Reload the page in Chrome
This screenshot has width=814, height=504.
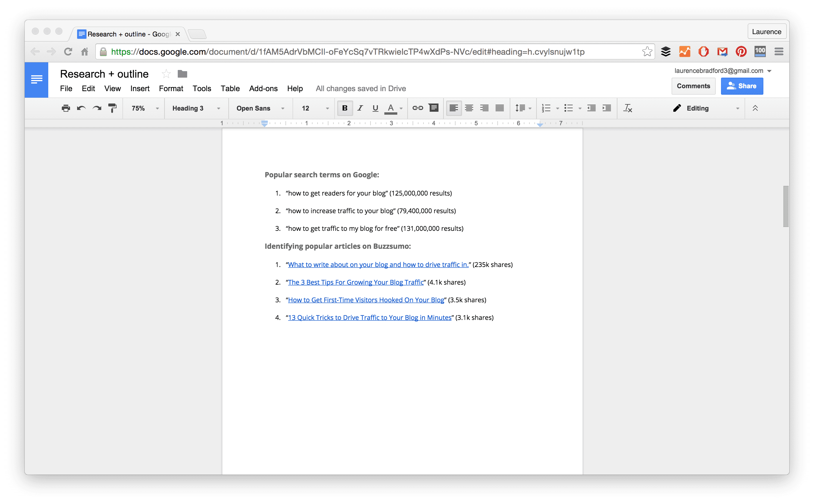(x=68, y=52)
